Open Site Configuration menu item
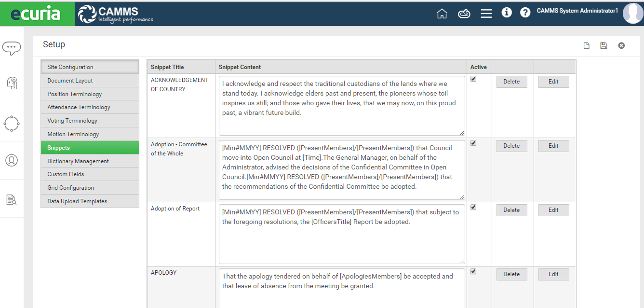Image resolution: width=644 pixels, height=308 pixels. point(90,67)
